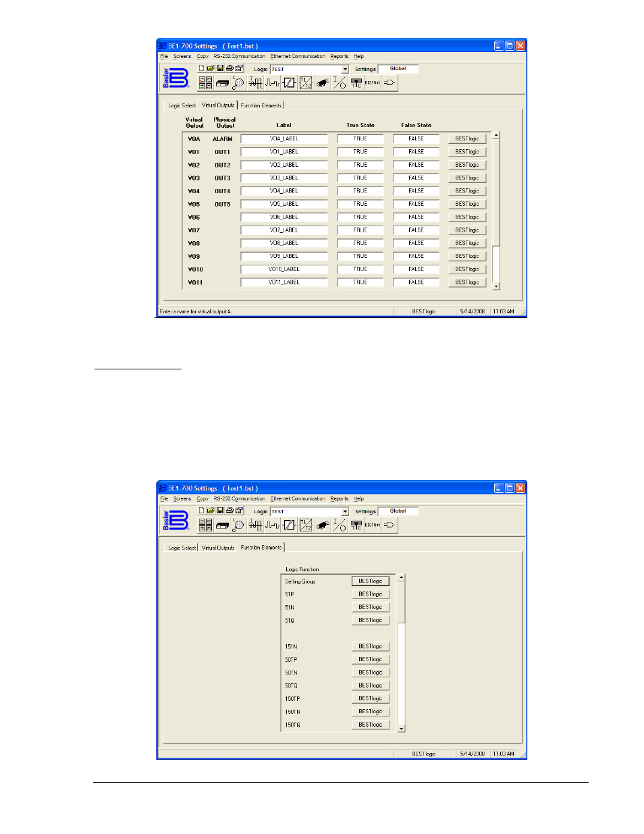Open the Copy menu in the Function Elements window
Screen dimensions: 644x834
(203, 499)
